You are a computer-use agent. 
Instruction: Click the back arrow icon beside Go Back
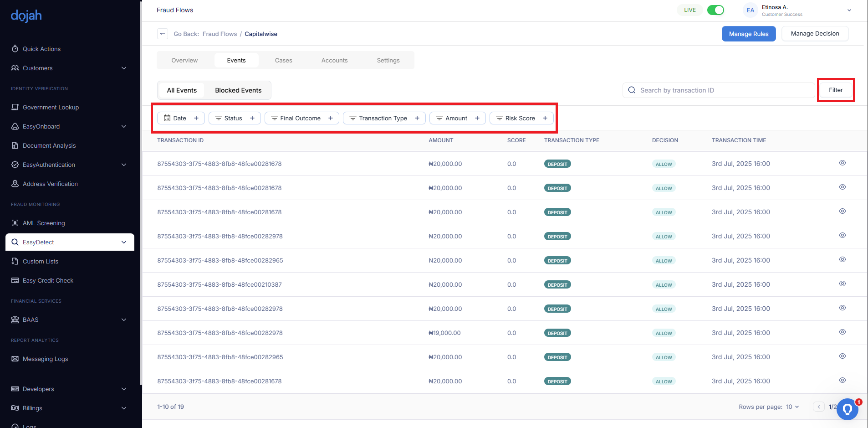[x=163, y=34]
